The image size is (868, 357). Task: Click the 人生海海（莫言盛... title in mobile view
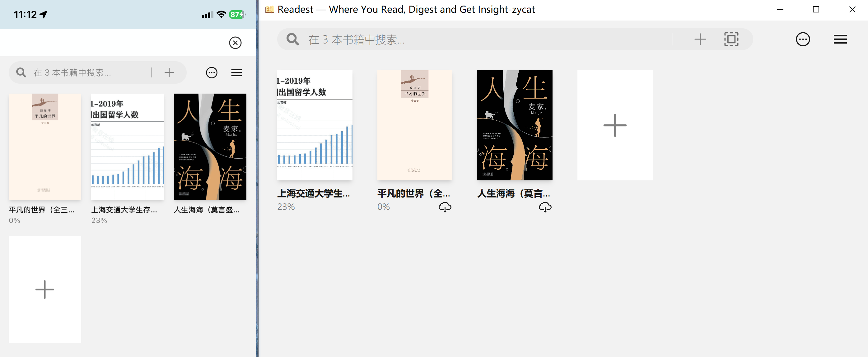(x=207, y=210)
